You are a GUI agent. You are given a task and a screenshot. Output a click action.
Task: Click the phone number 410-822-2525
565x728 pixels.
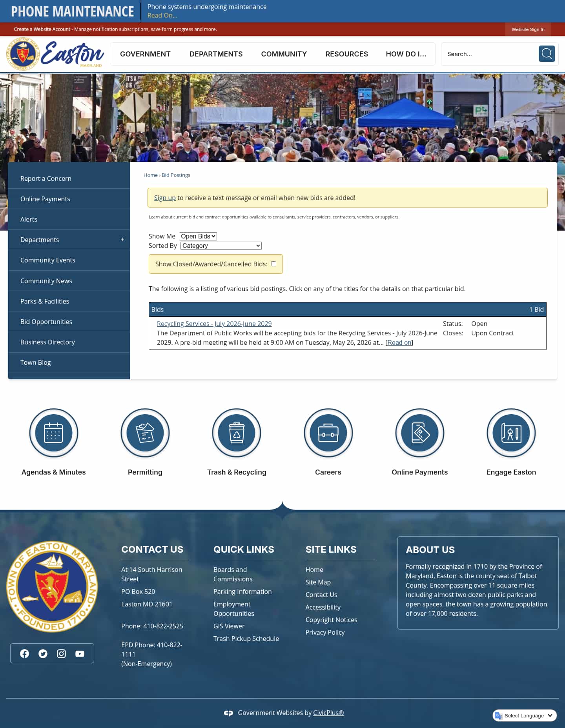[163, 626]
